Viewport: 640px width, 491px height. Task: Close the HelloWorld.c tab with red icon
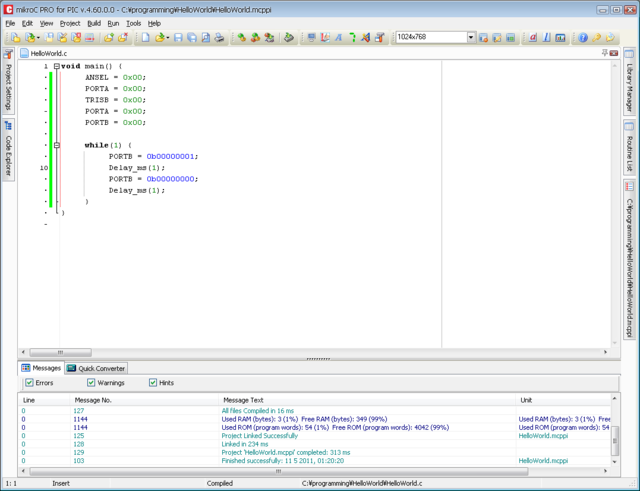point(613,53)
